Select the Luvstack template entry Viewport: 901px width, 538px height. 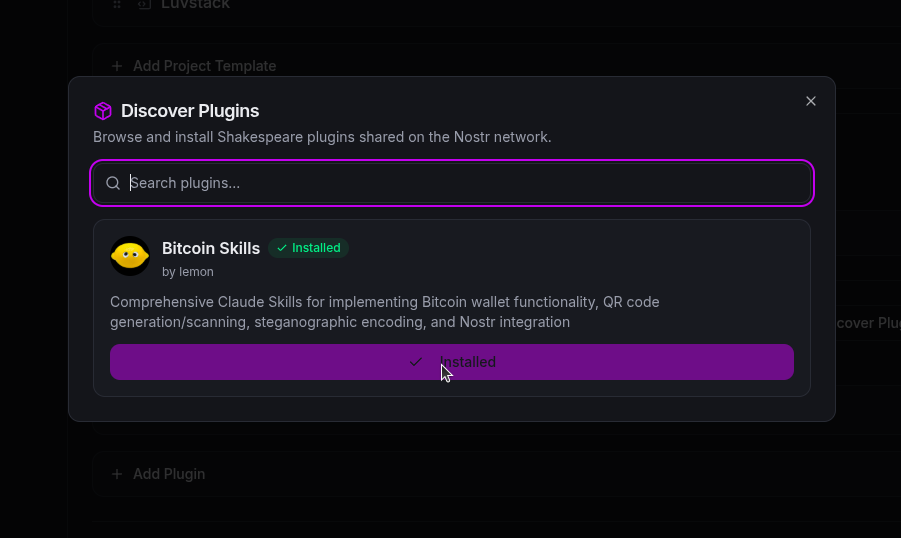click(196, 4)
